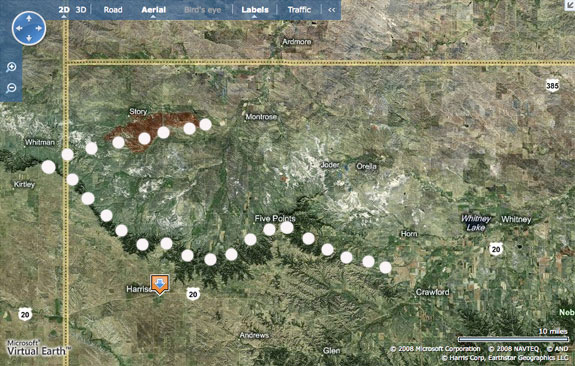Click the white route dot below Five Points

269,230
